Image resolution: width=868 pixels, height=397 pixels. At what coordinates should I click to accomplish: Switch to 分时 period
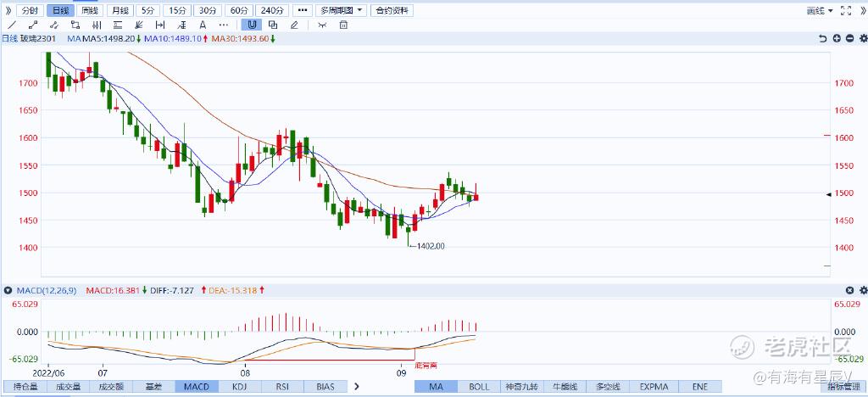[x=30, y=10]
